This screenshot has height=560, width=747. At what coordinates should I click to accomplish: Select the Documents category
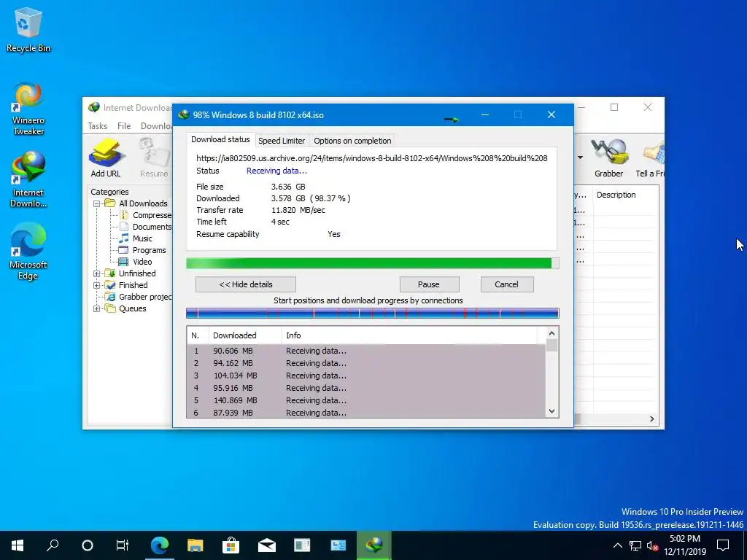(x=152, y=227)
